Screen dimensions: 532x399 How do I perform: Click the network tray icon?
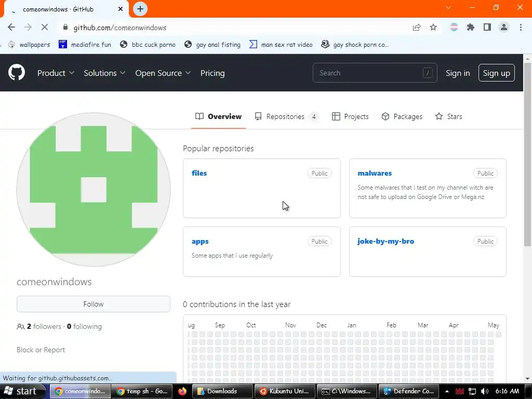pos(472,391)
